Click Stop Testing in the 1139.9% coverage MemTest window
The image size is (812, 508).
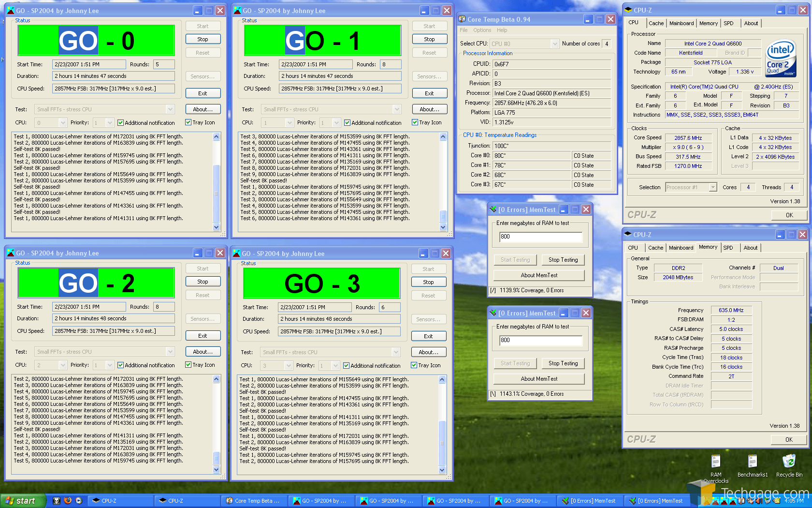click(x=563, y=260)
